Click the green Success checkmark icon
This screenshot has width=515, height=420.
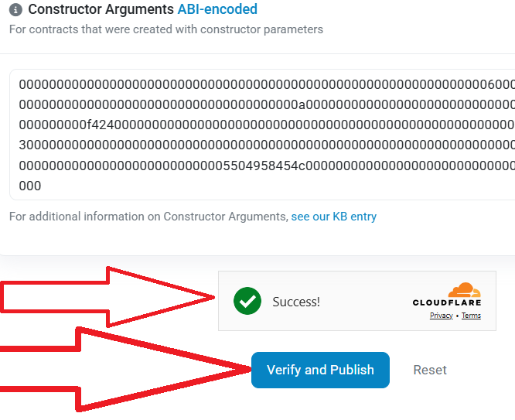click(247, 301)
